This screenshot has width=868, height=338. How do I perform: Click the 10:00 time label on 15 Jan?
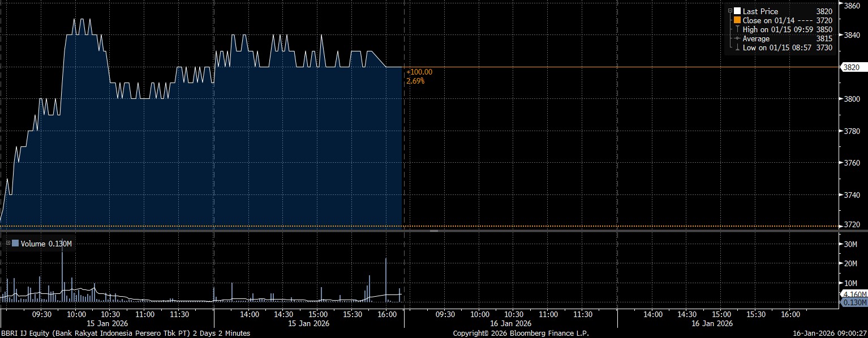point(76,314)
